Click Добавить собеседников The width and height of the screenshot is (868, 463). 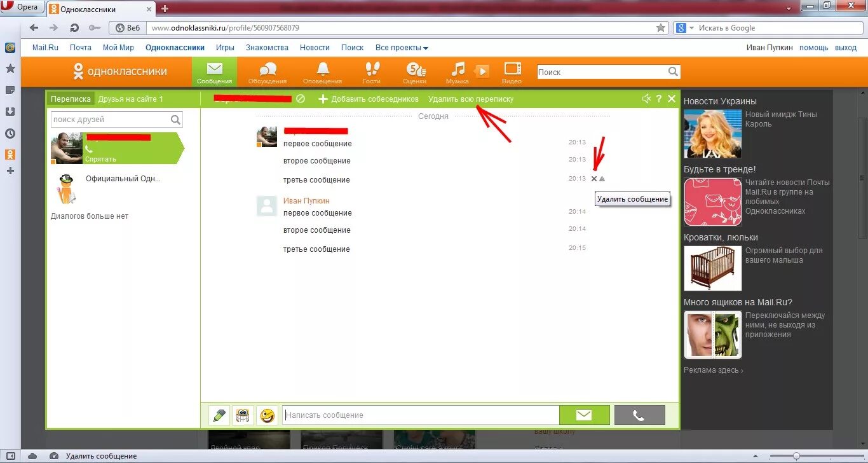(369, 99)
